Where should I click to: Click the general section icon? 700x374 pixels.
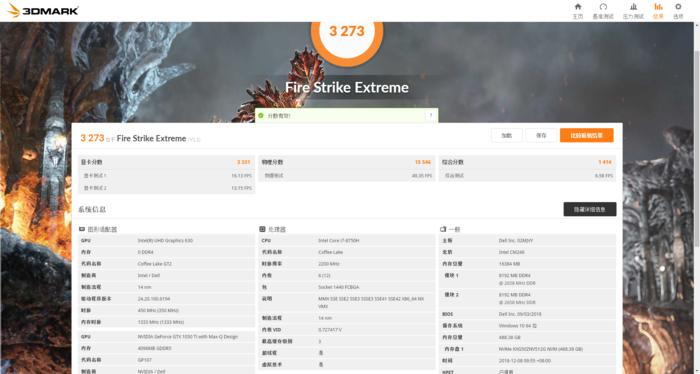tap(443, 229)
